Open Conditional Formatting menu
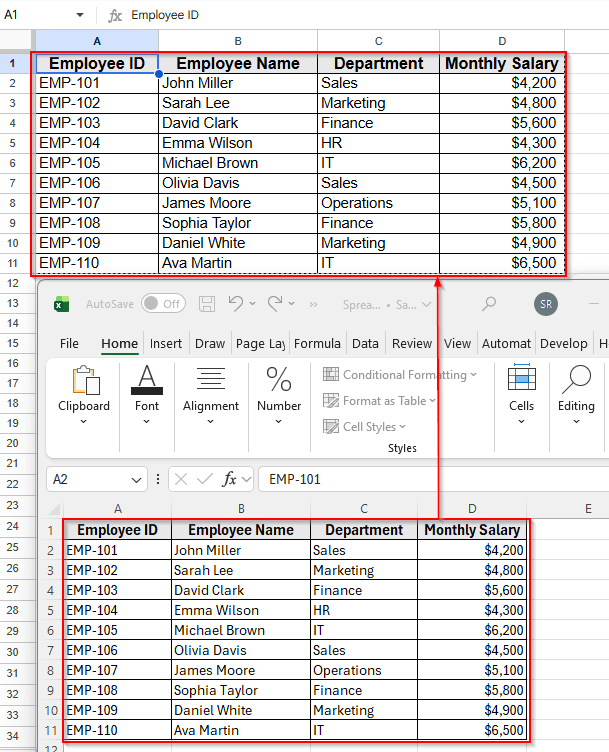This screenshot has width=609, height=752. [400, 375]
